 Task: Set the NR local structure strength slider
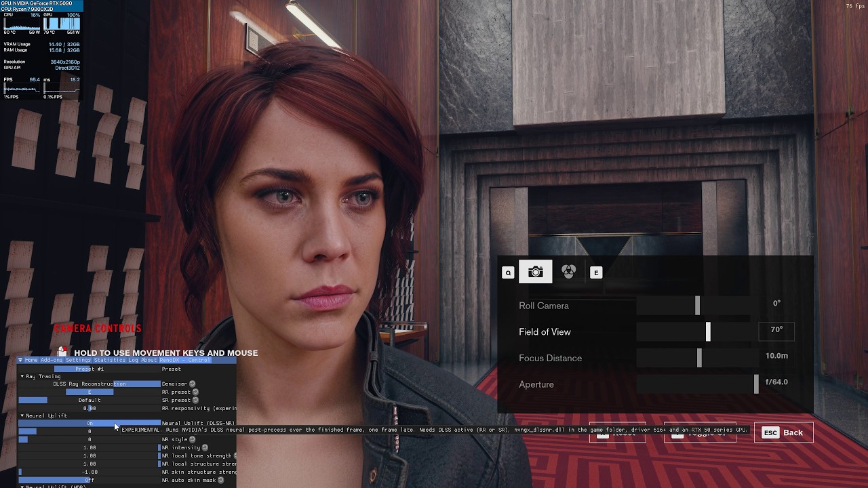(90, 464)
